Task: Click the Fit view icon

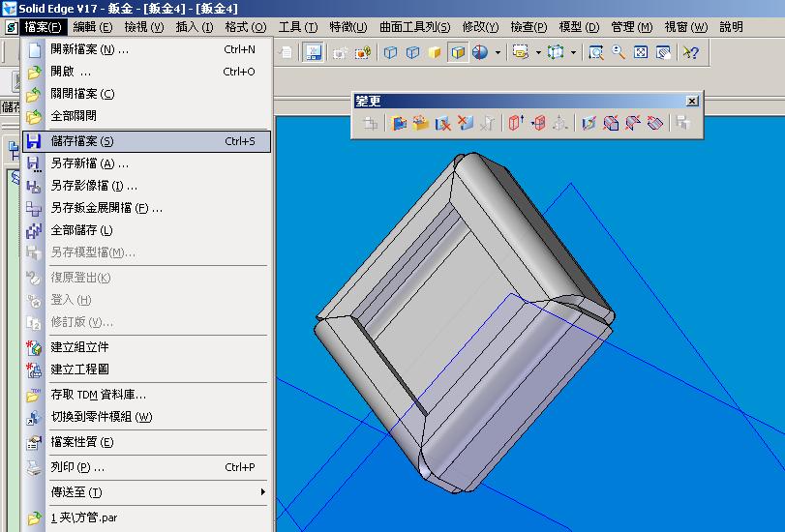Action: 641,52
